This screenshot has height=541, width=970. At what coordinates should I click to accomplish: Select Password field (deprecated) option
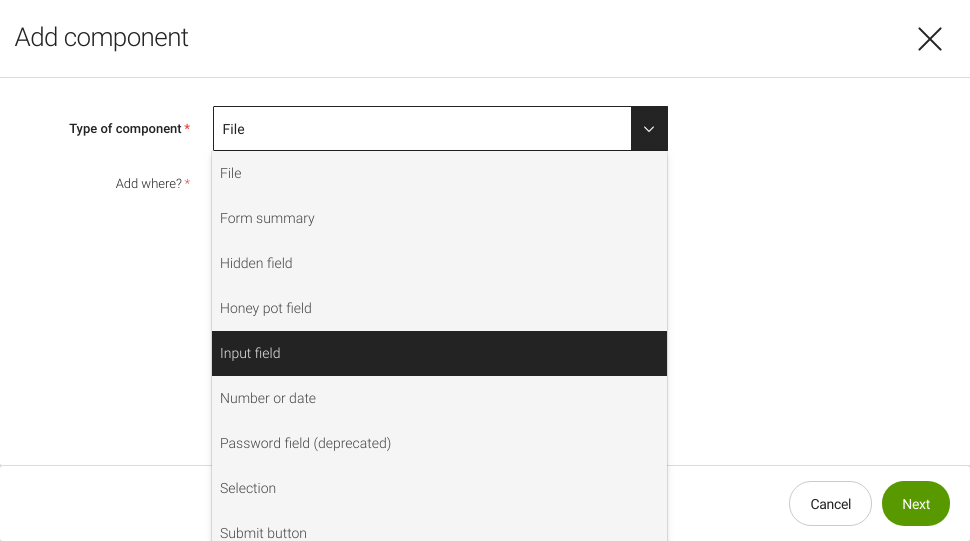click(439, 443)
